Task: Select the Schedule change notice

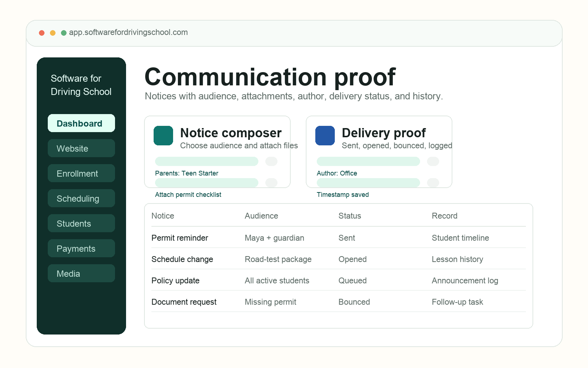Action: 182,259
